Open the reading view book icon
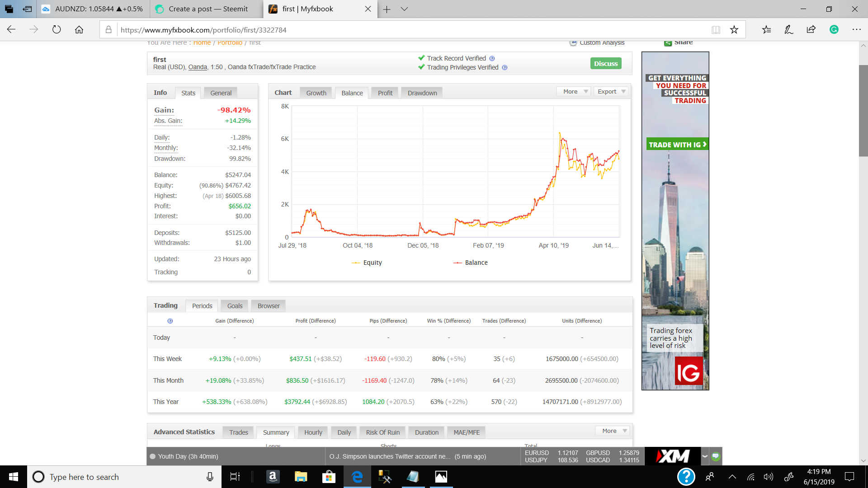 [716, 30]
